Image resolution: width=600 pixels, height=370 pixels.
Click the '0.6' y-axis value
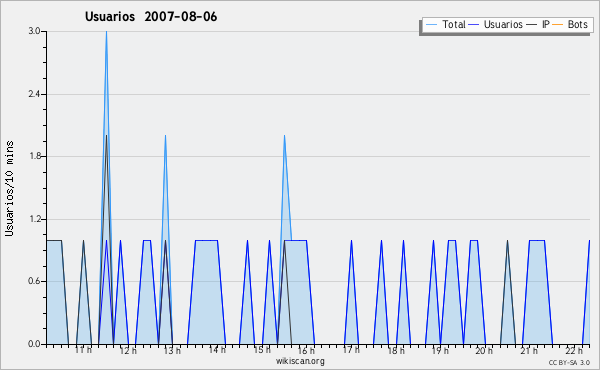34,281
